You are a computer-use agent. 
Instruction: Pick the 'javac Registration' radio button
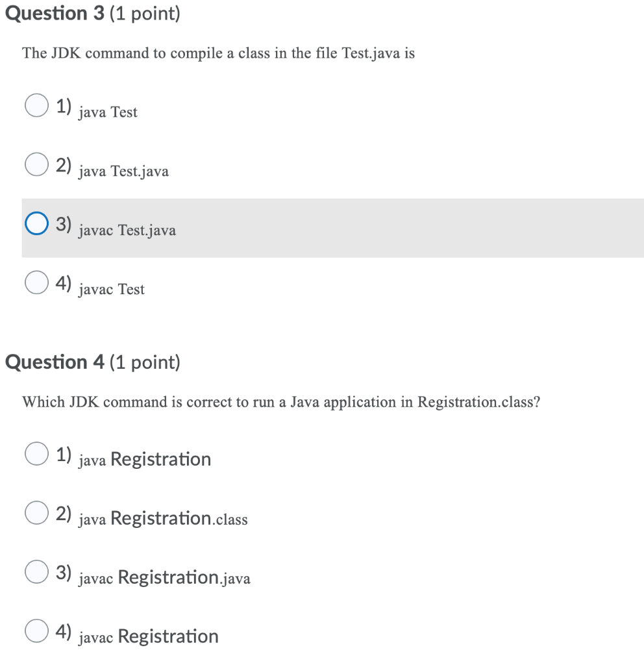[x=36, y=630]
